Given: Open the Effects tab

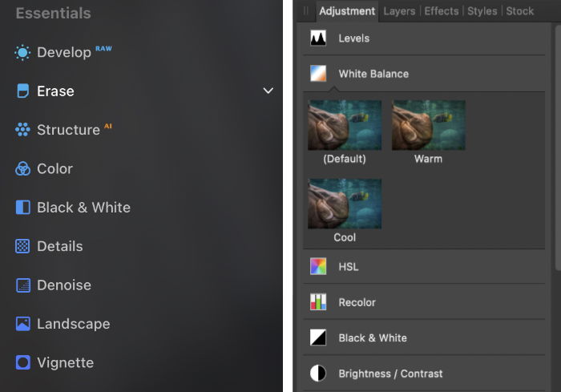Looking at the screenshot, I should point(442,11).
